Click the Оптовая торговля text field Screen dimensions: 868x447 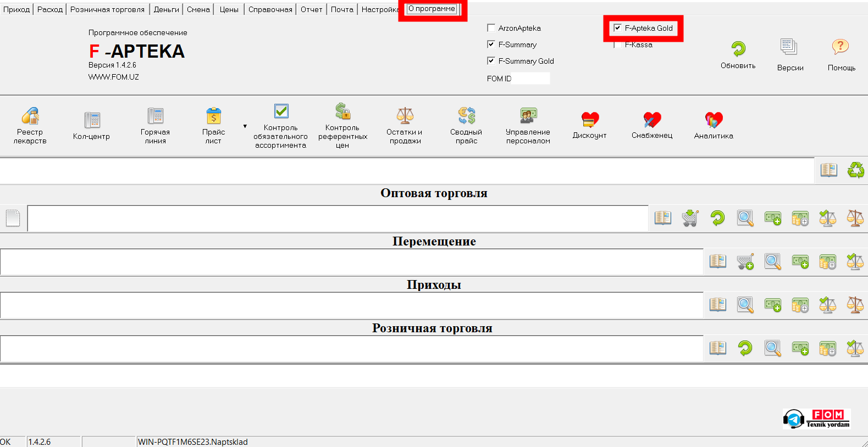coord(338,219)
